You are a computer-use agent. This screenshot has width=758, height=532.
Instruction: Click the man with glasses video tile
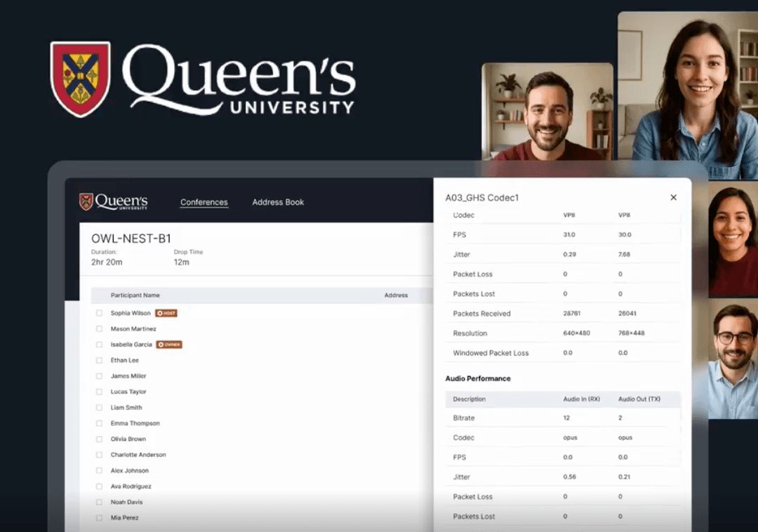733,359
